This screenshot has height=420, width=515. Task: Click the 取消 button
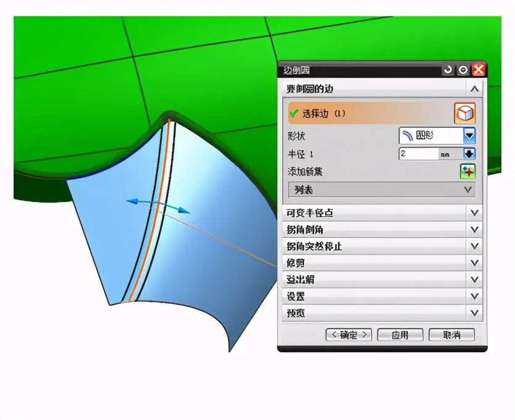[451, 334]
